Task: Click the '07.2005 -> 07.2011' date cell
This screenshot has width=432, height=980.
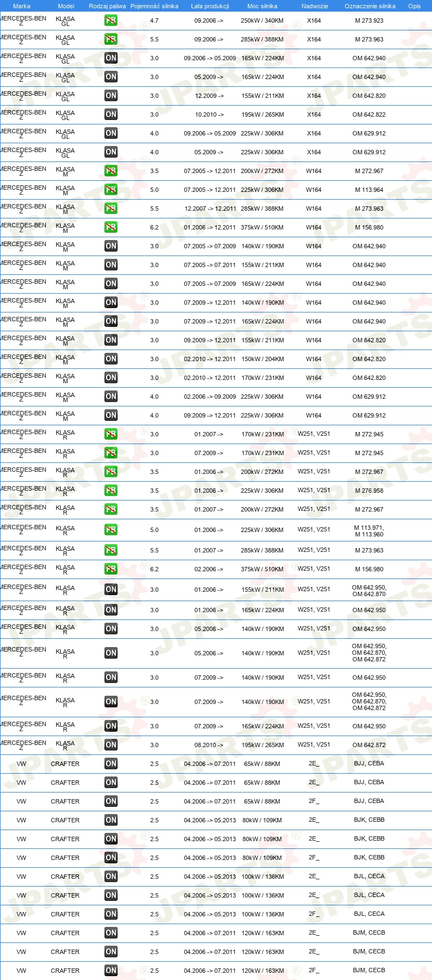Action: tap(210, 265)
